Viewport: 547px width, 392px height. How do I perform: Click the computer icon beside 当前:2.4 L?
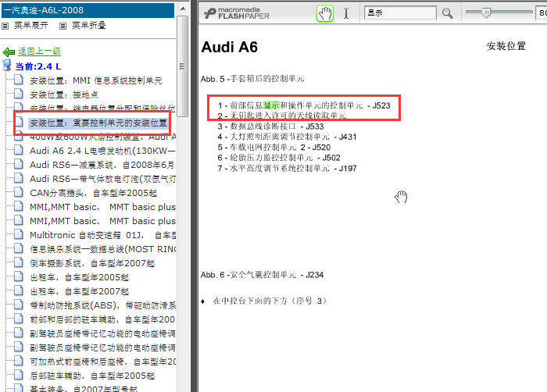[6, 66]
